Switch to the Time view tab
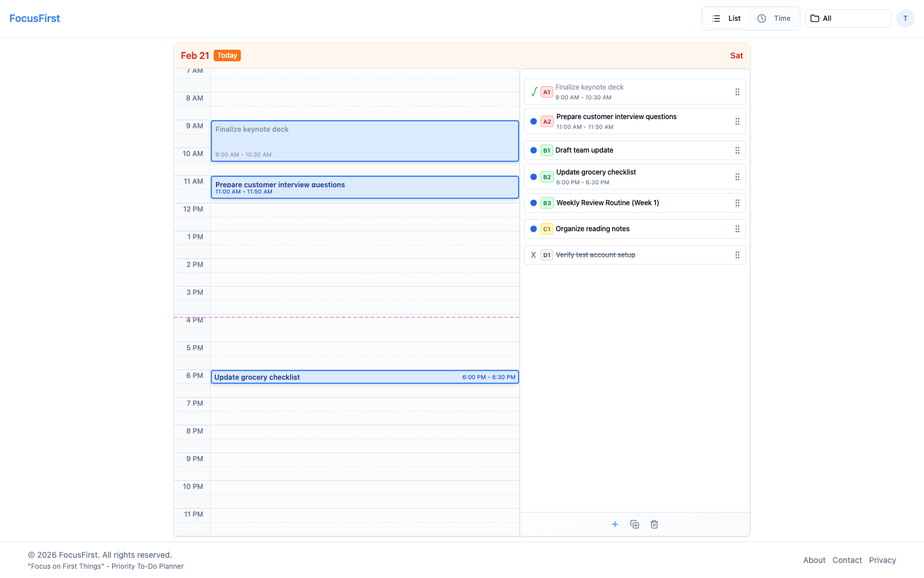 775,18
